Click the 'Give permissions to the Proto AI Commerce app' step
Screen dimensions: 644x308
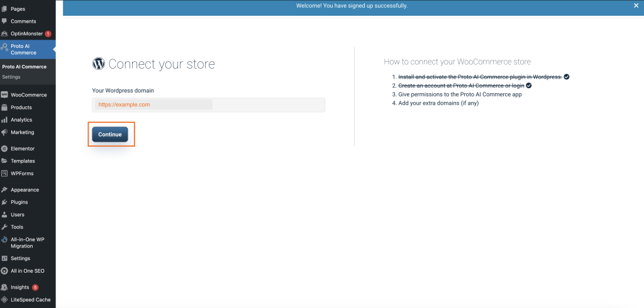(x=460, y=94)
